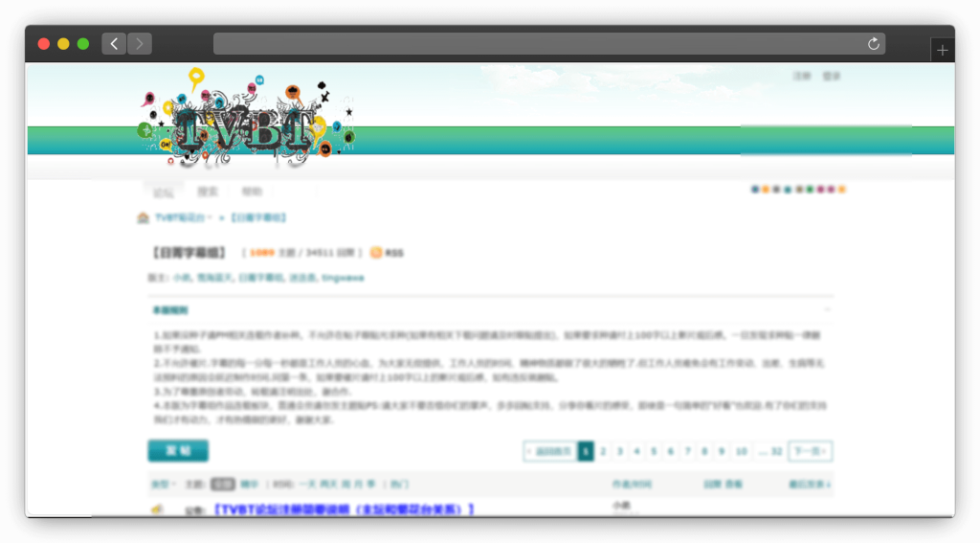Image resolution: width=980 pixels, height=543 pixels.
Task: Click the 发帖 new post button
Action: pos(178,450)
